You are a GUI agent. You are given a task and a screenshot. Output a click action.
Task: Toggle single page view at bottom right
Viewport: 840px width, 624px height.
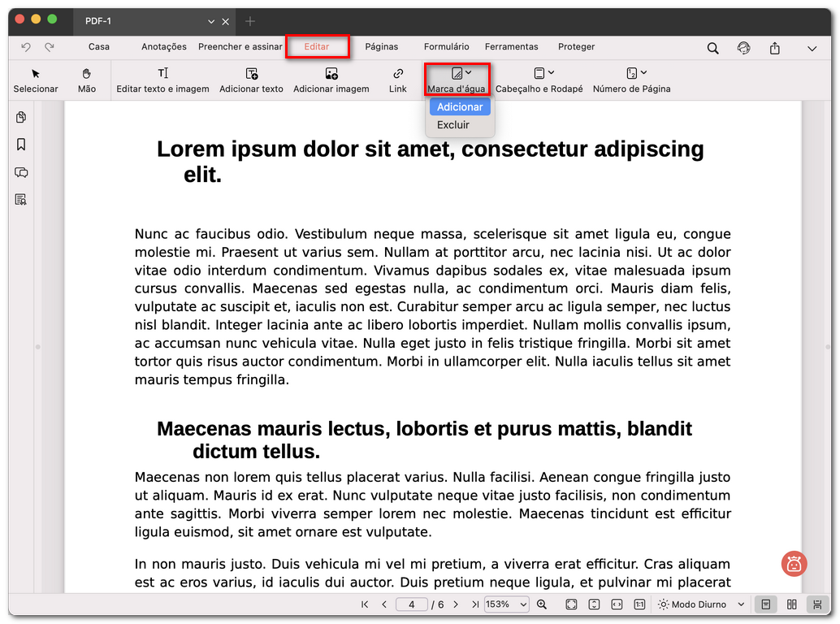pyautogui.click(x=764, y=604)
